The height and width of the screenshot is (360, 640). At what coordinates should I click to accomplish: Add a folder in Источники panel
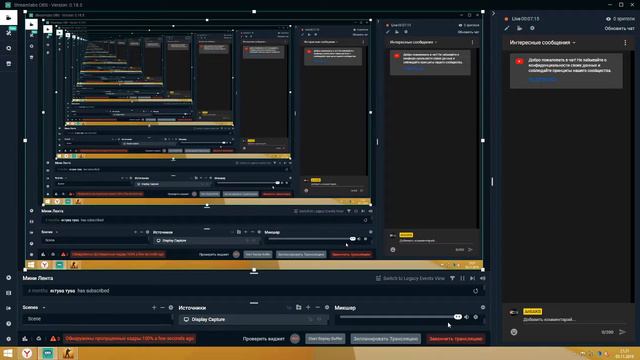click(x=298, y=307)
